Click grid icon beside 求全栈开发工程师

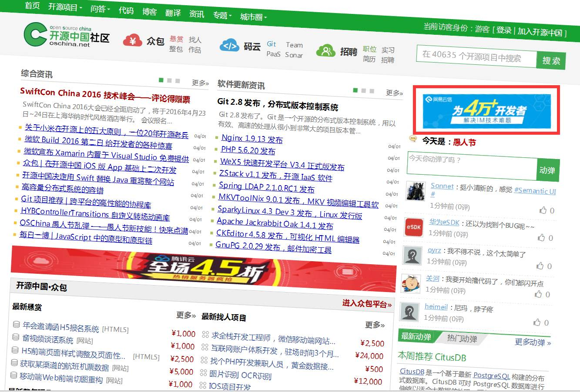tap(206, 335)
